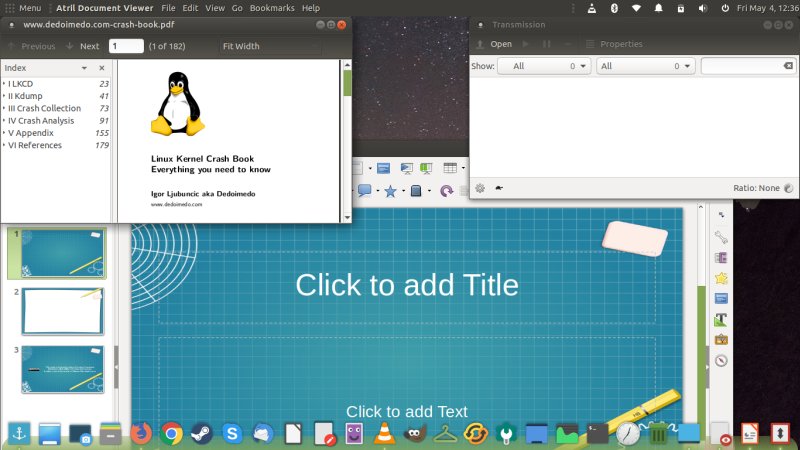Expand the II Kdump index entry
The width and height of the screenshot is (800, 450).
(x=4, y=95)
